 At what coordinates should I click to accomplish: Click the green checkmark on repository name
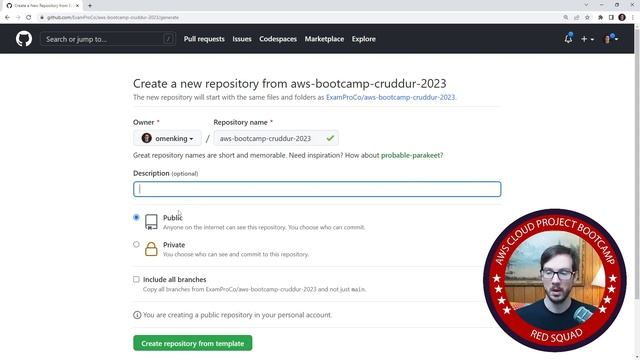330,138
